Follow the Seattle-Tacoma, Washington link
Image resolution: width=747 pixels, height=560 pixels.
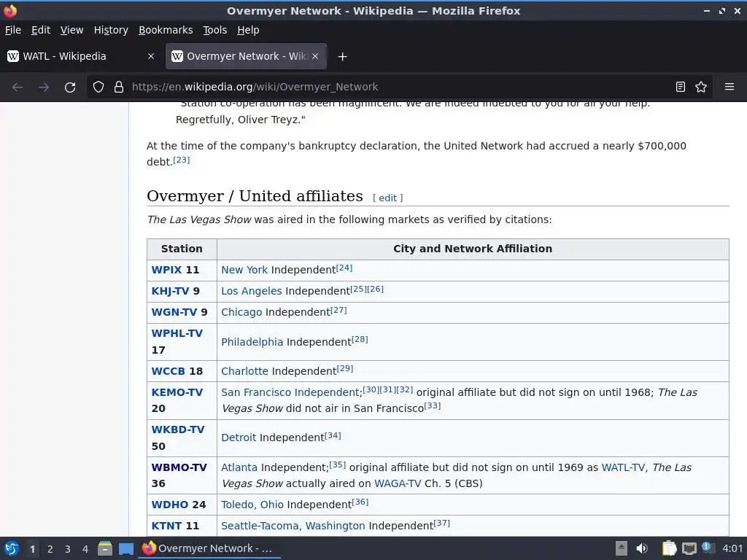(x=293, y=526)
